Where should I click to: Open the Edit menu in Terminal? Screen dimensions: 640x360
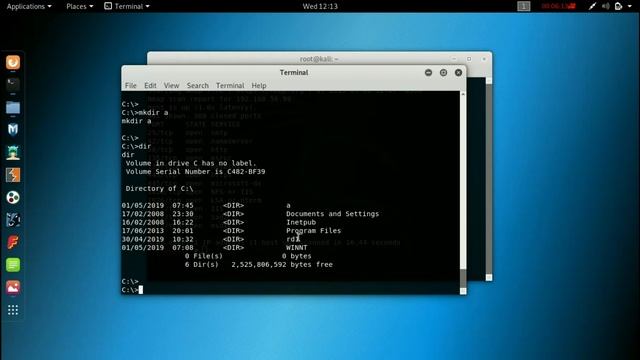(150, 85)
